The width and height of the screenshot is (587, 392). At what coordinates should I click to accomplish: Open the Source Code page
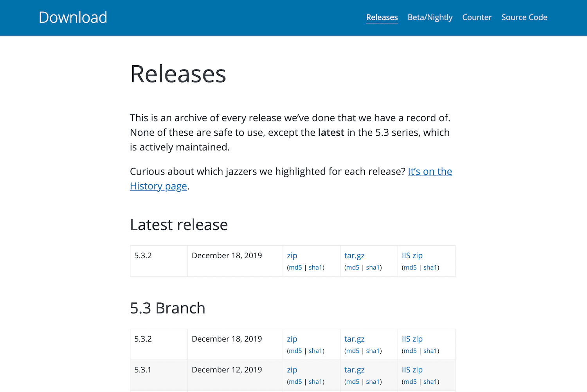[524, 18]
